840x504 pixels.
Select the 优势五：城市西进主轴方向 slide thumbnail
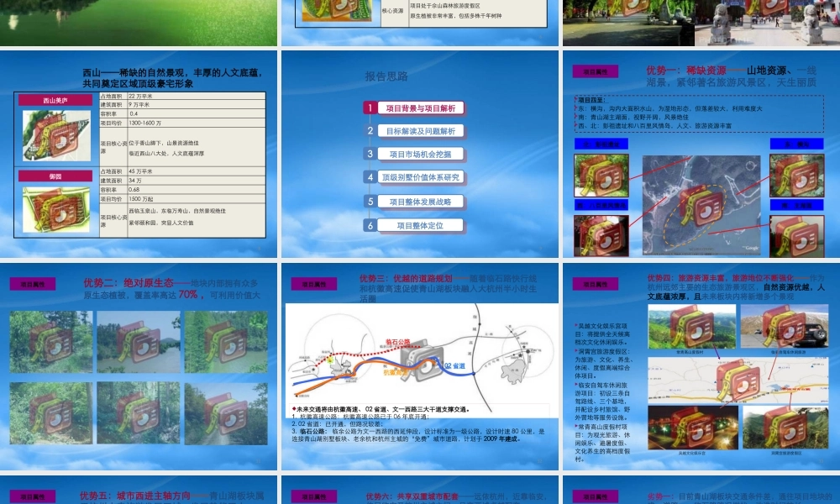pos(139,490)
